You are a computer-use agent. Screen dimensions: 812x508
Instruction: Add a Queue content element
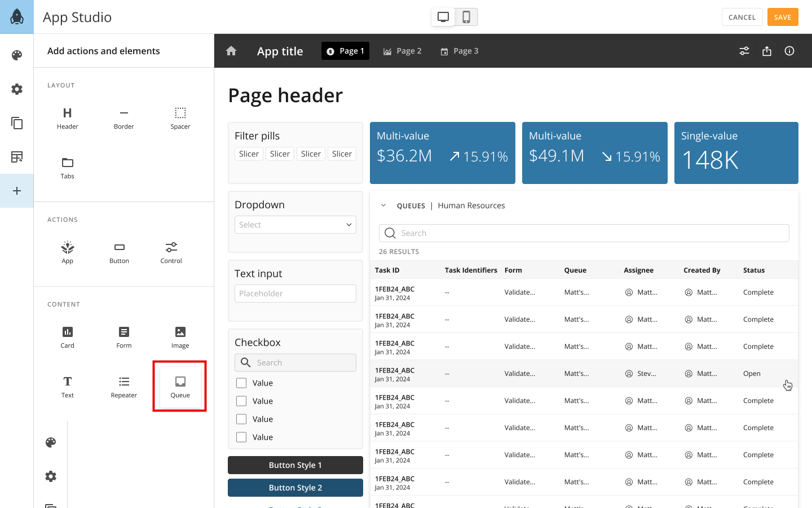[x=180, y=387]
